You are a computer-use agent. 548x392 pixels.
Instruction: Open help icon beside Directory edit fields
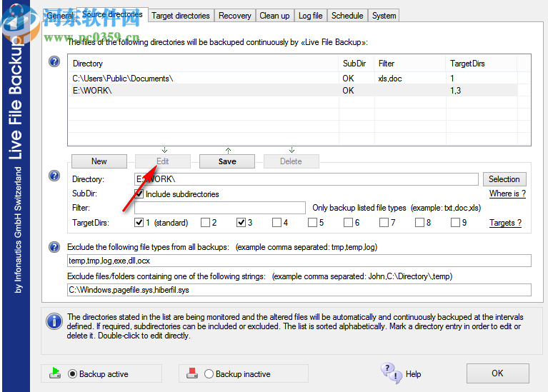[54, 176]
